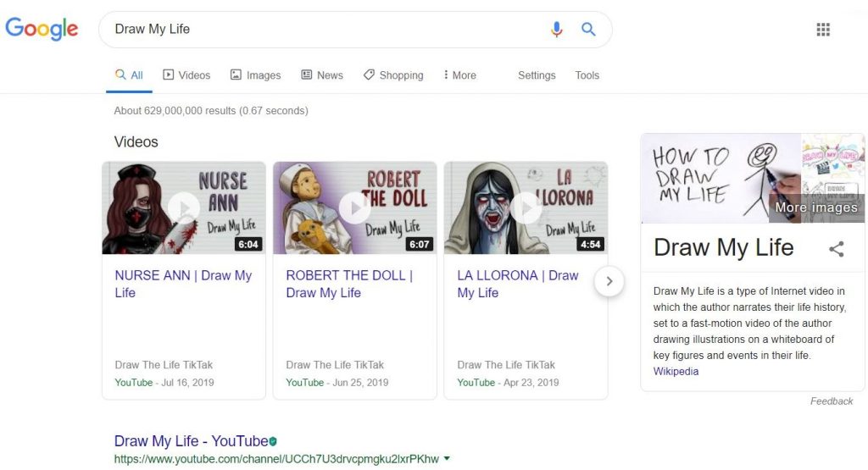
Task: Click YouTube source under the Jun 25, 2019 video
Action: 304,383
